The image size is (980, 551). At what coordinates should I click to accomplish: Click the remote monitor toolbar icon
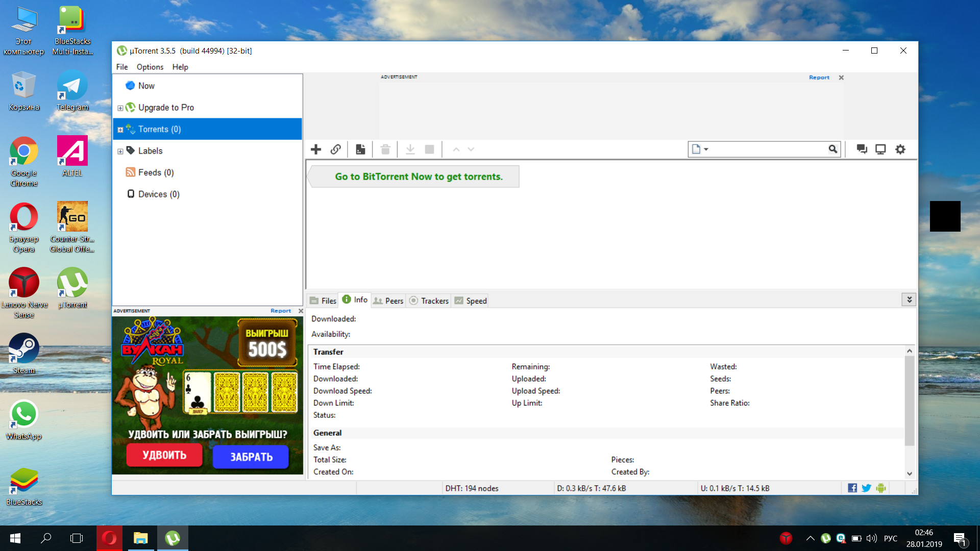pyautogui.click(x=880, y=149)
